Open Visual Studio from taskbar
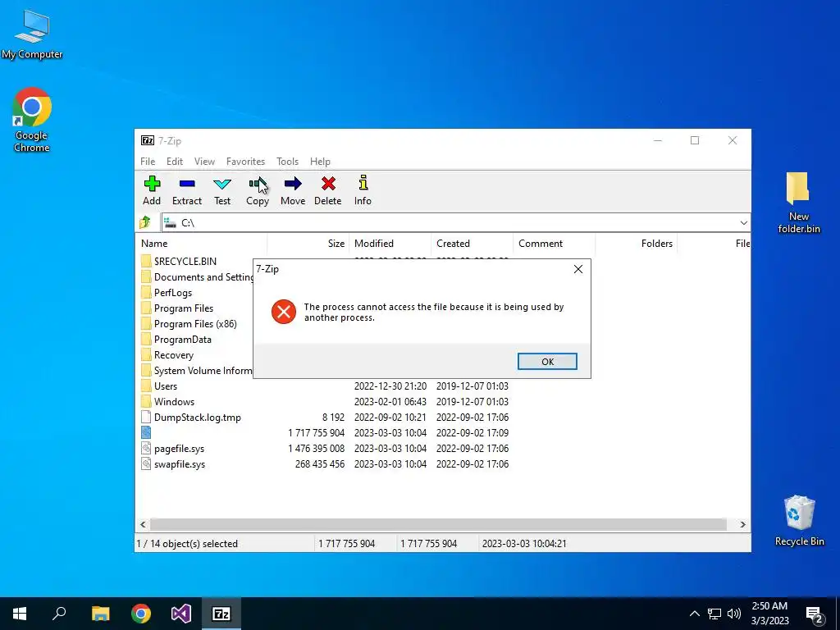This screenshot has height=630, width=840. pyautogui.click(x=181, y=614)
